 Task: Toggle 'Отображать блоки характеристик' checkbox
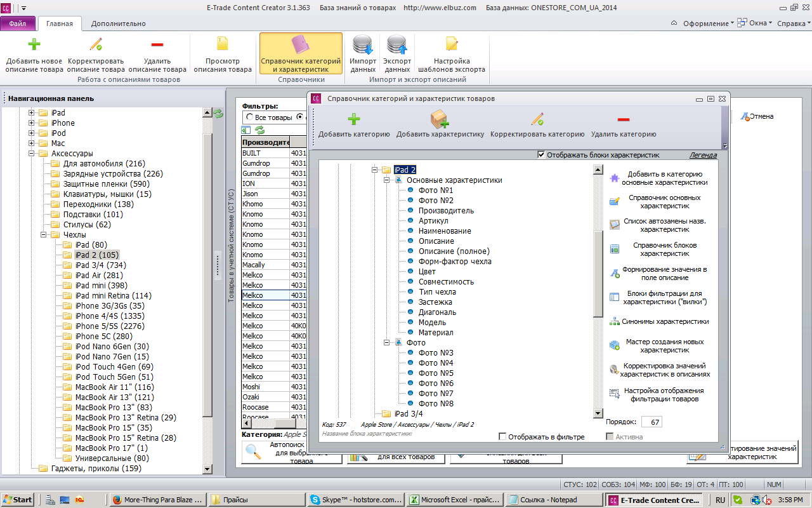click(541, 154)
